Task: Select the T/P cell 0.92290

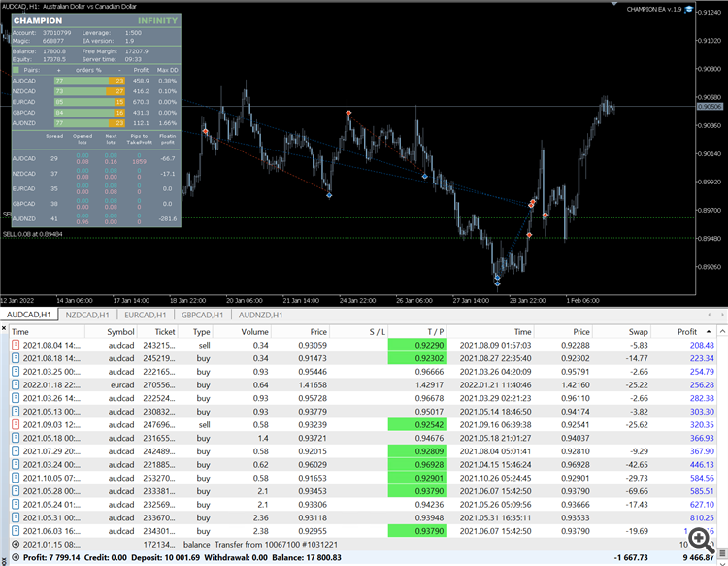Action: click(x=417, y=345)
